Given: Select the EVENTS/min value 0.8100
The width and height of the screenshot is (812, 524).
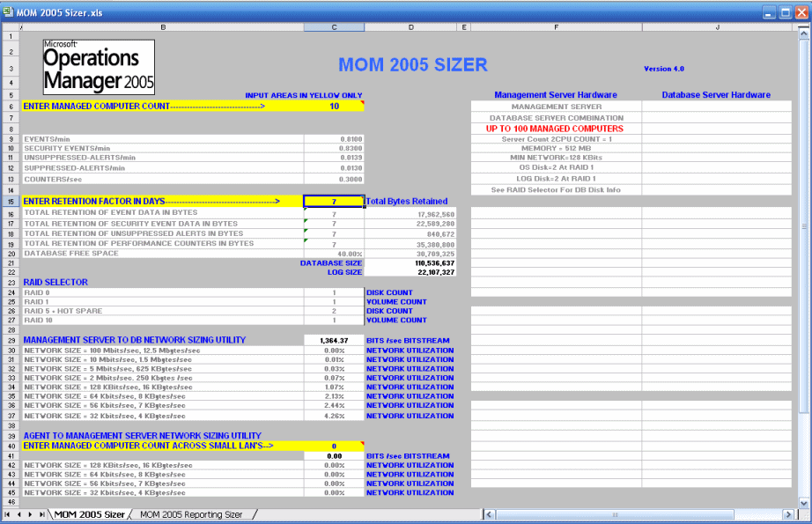Looking at the screenshot, I should 334,139.
